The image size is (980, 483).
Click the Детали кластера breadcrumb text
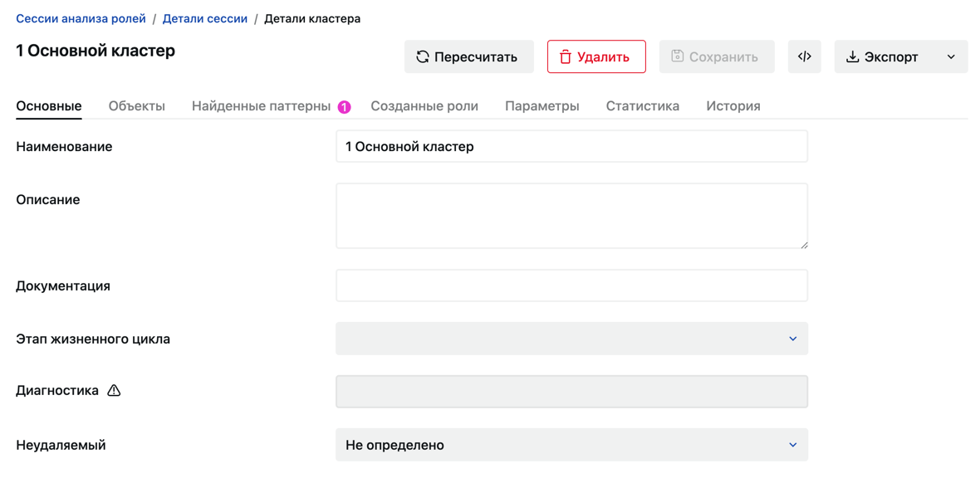pos(312,19)
